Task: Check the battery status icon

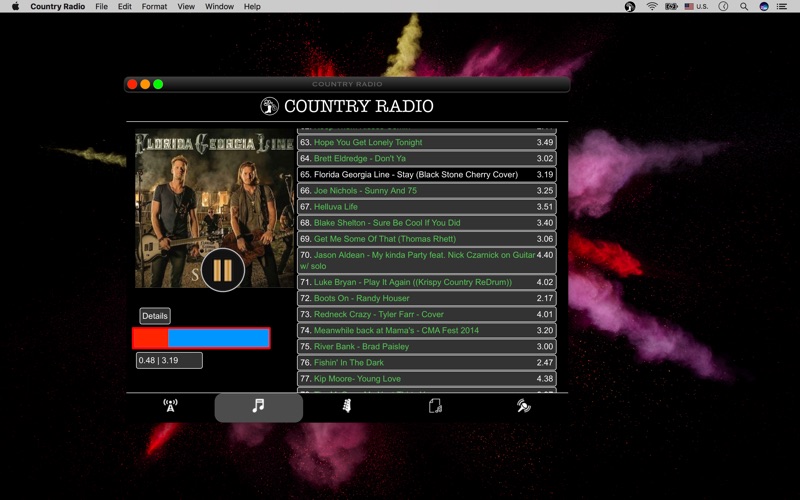Action: pos(671,7)
